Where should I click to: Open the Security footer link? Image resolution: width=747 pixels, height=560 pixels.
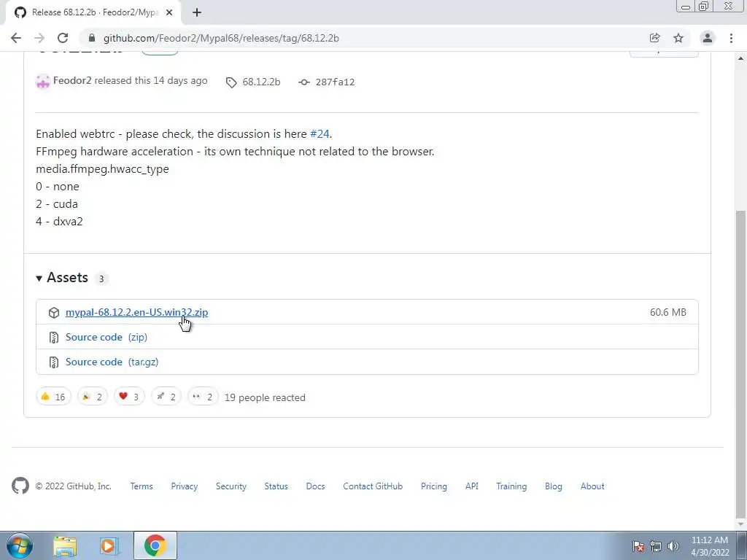pos(231,486)
